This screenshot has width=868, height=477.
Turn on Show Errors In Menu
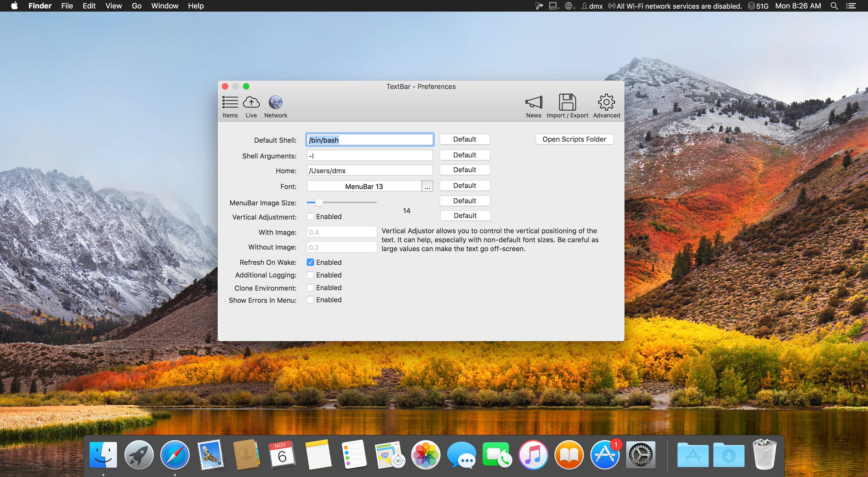310,300
